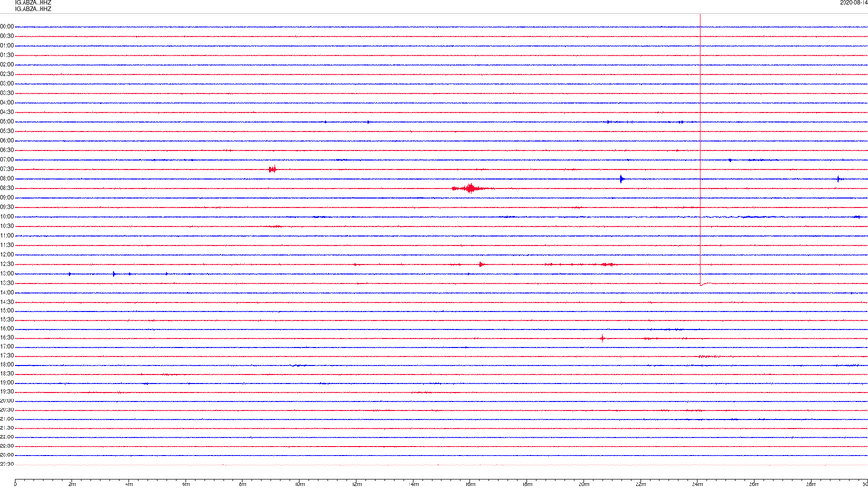868x488 pixels.
Task: Click the 13:00 trace label
Action: click(6, 273)
